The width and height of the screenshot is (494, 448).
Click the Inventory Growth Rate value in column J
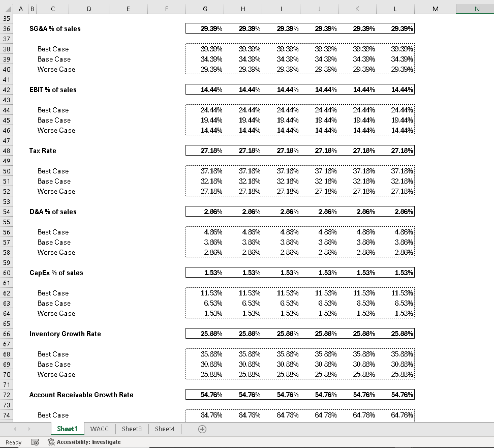tap(319, 334)
